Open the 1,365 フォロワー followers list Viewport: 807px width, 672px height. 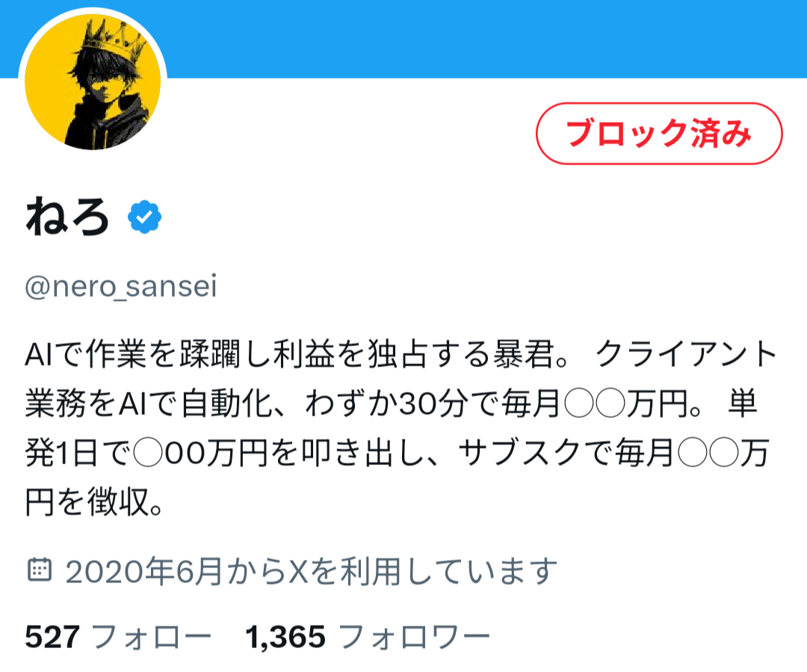click(x=368, y=636)
